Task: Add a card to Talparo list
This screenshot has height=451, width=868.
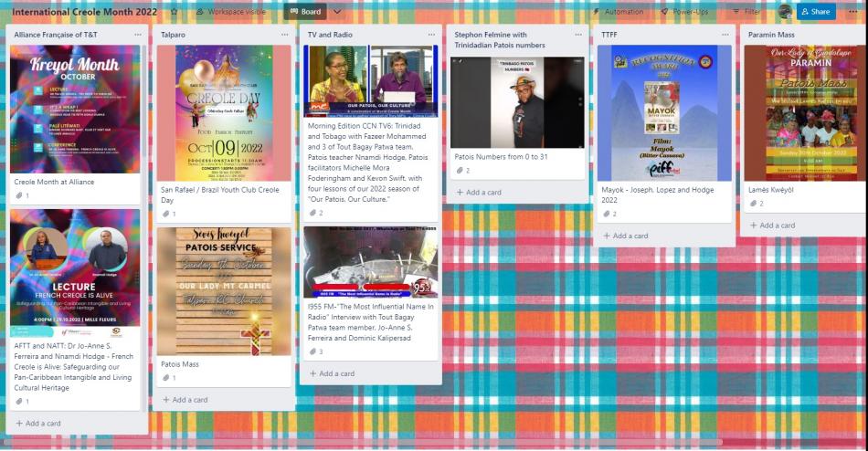Action: pos(185,400)
